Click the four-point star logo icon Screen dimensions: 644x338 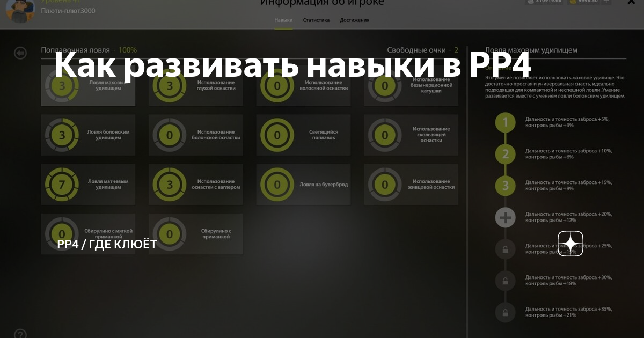[x=570, y=244]
